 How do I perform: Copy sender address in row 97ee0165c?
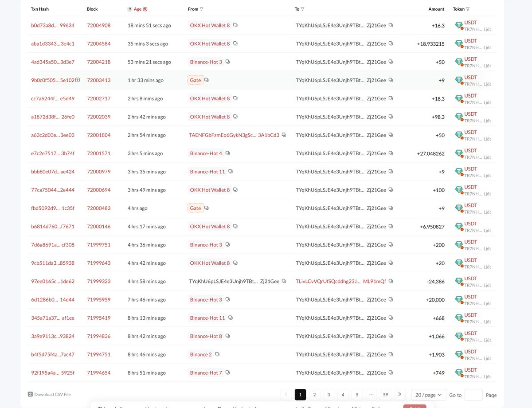click(284, 281)
